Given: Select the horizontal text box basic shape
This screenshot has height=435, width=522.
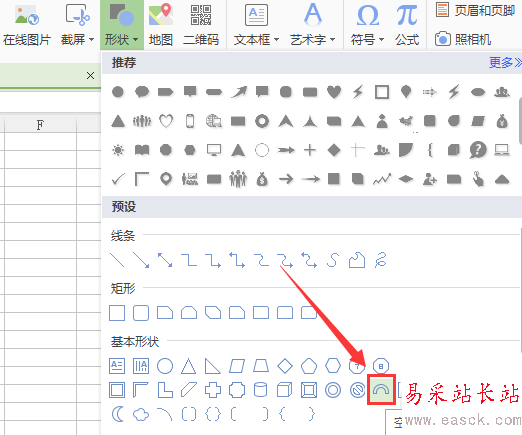Looking at the screenshot, I should pos(117,366).
